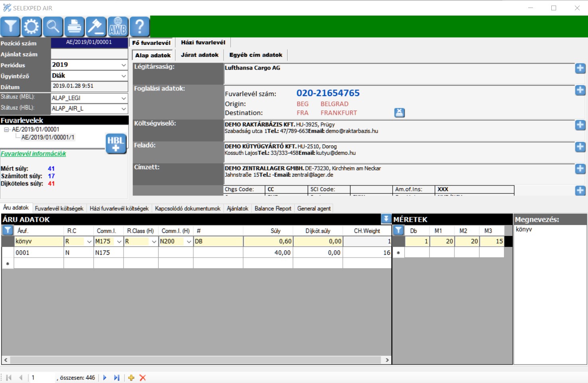The image size is (588, 383).
Task: Go to the previous record
Action: [21, 377]
